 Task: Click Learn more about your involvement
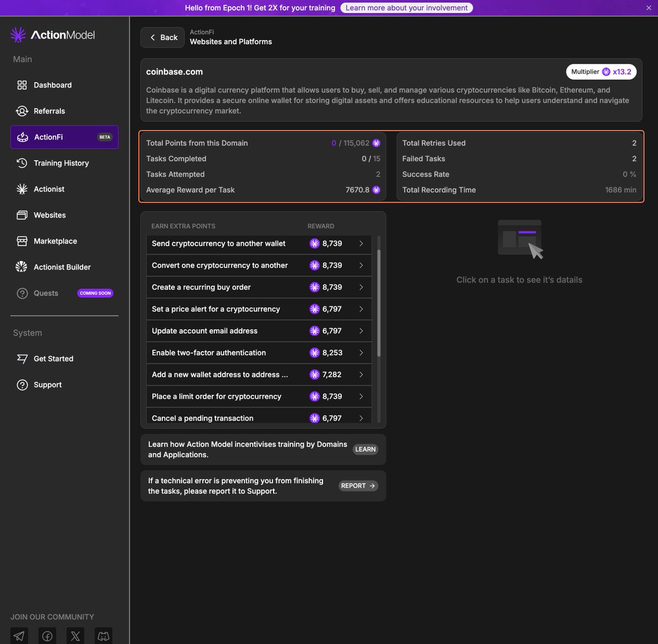[x=406, y=8]
